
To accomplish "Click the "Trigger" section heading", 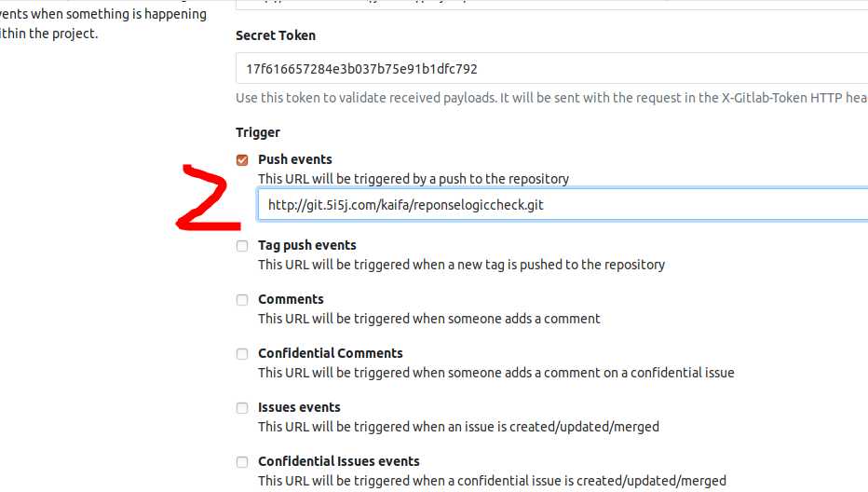I will pos(258,132).
